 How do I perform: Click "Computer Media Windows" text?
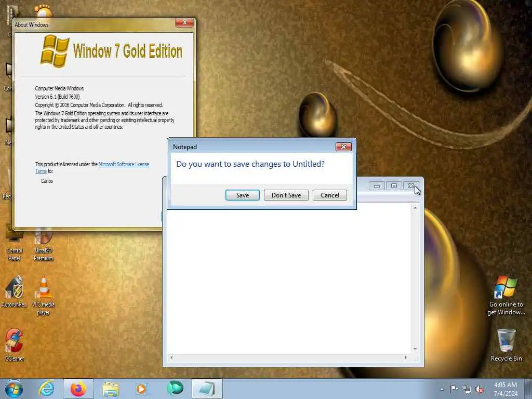pos(59,88)
